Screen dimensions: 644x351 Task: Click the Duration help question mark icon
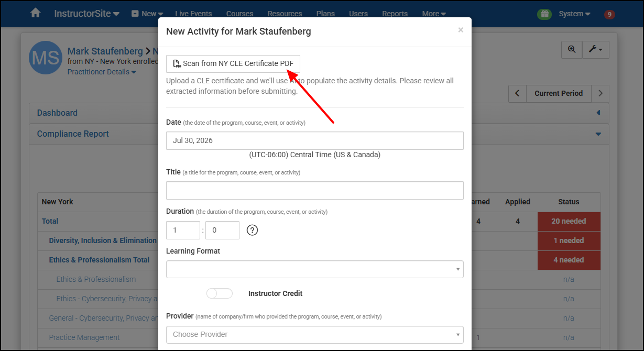(252, 230)
